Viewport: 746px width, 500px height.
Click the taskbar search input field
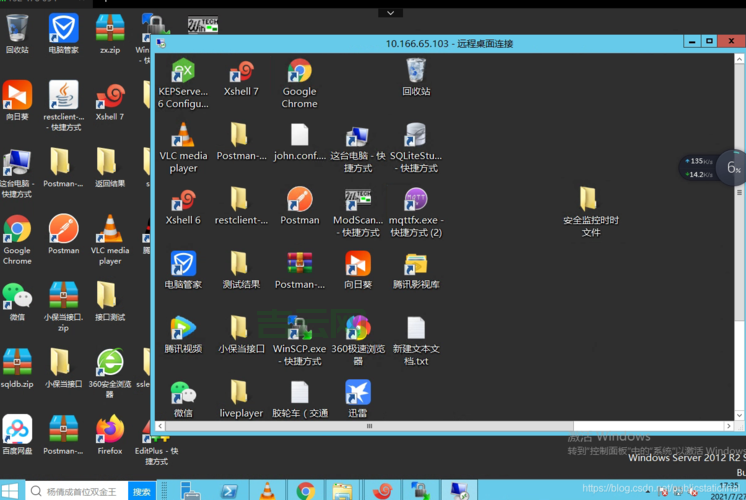click(85, 492)
